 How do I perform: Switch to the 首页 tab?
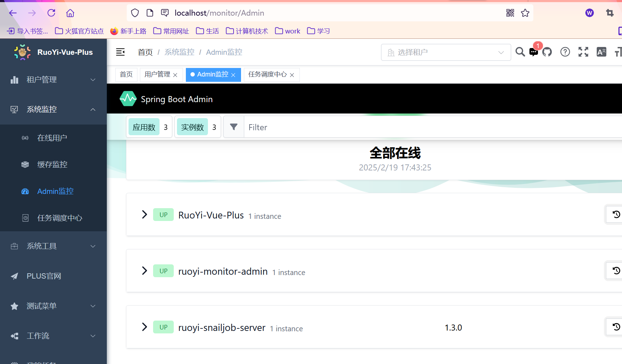(126, 75)
